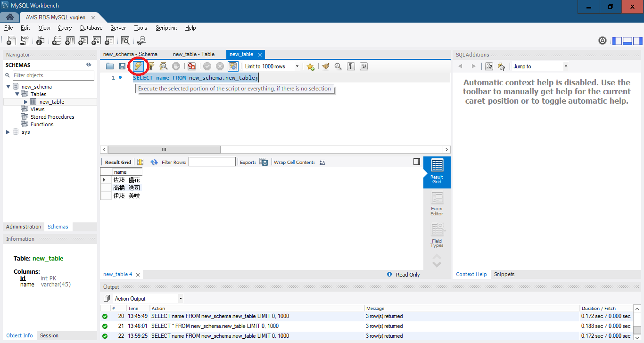
Task: Select Stored Procedures in the schema tree
Action: 52,117
